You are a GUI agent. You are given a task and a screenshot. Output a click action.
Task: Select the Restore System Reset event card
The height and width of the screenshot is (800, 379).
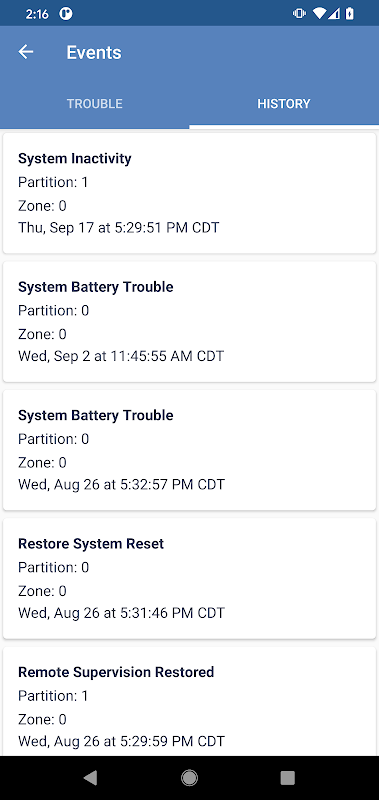pyautogui.click(x=189, y=579)
